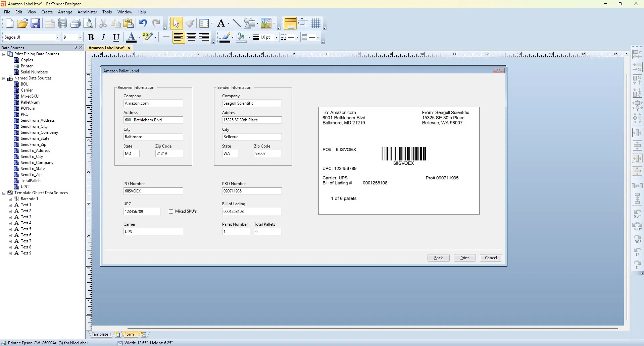Click the format painter brush icon

point(190,23)
